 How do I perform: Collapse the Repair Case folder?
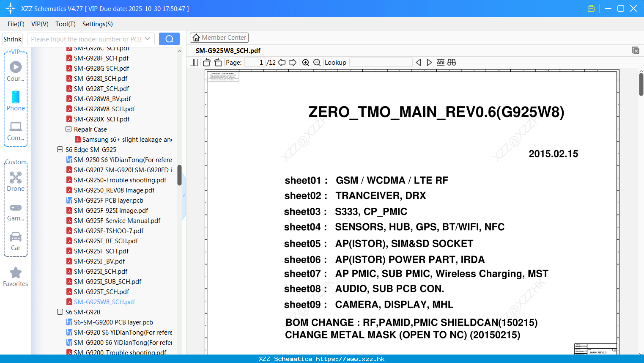click(x=69, y=129)
